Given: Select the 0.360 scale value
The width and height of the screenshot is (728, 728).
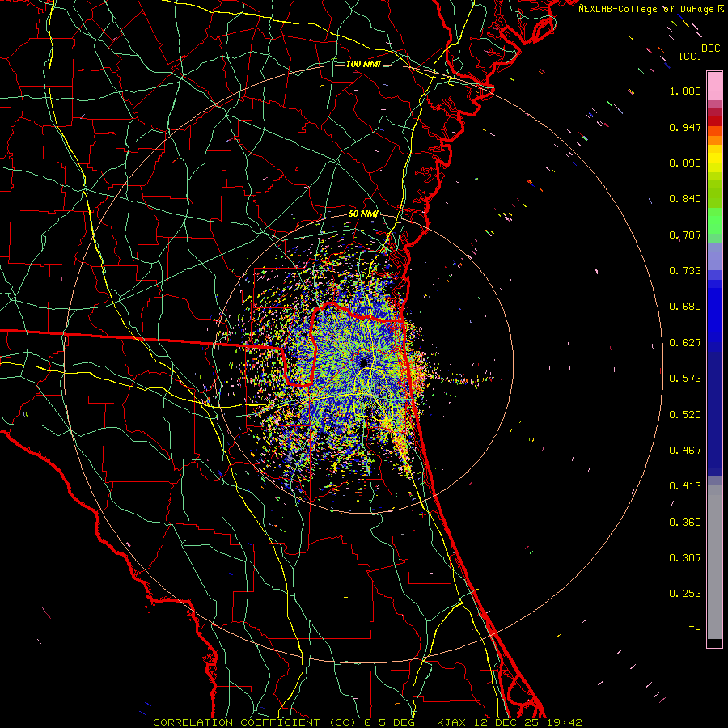Looking at the screenshot, I should (x=685, y=523).
